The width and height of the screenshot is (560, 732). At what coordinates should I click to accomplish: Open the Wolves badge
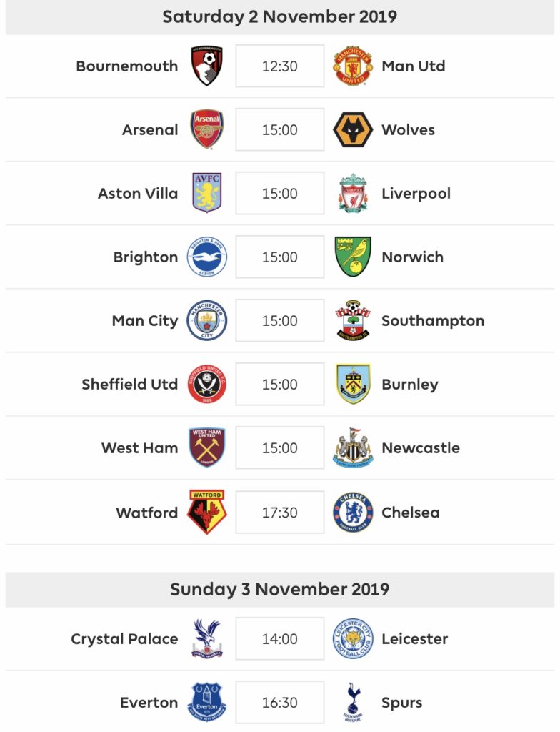(x=353, y=129)
